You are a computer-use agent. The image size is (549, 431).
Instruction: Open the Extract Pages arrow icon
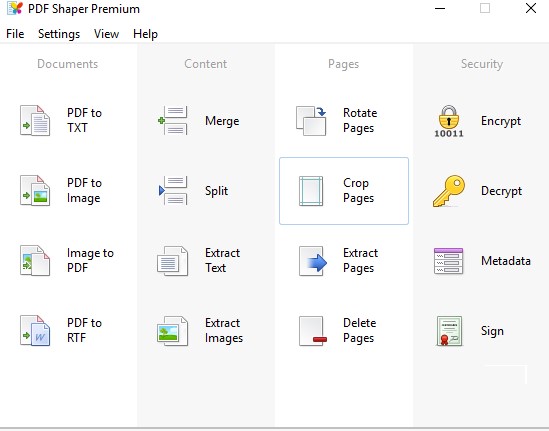[313, 261]
